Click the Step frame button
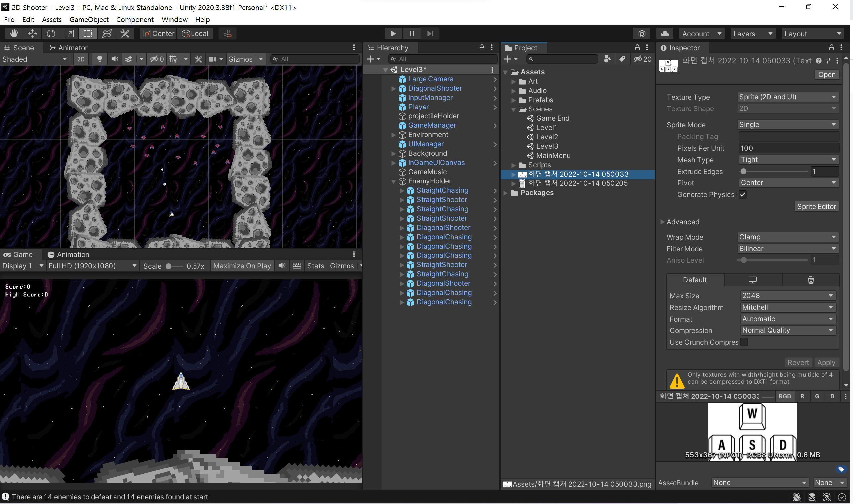This screenshot has height=504, width=853. point(430,33)
